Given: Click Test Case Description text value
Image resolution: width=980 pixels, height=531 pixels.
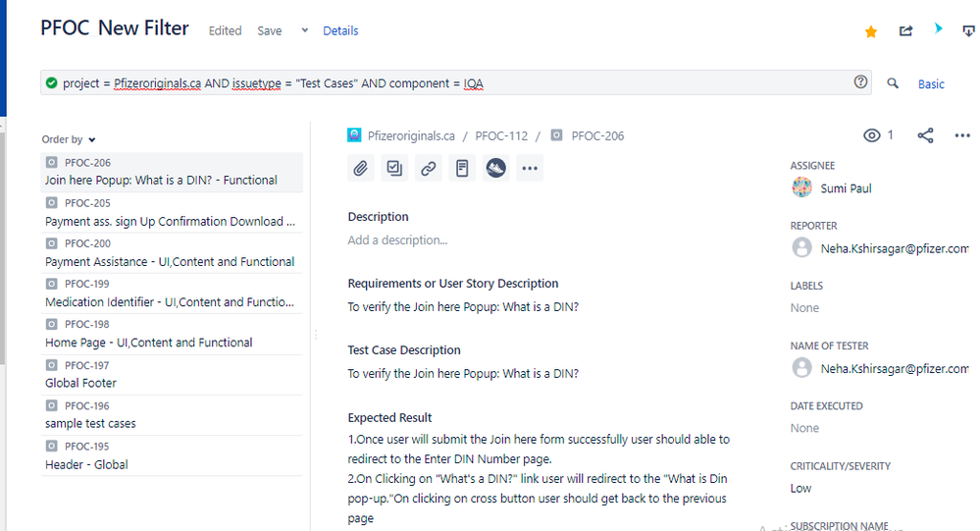Looking at the screenshot, I should pyautogui.click(x=463, y=374).
